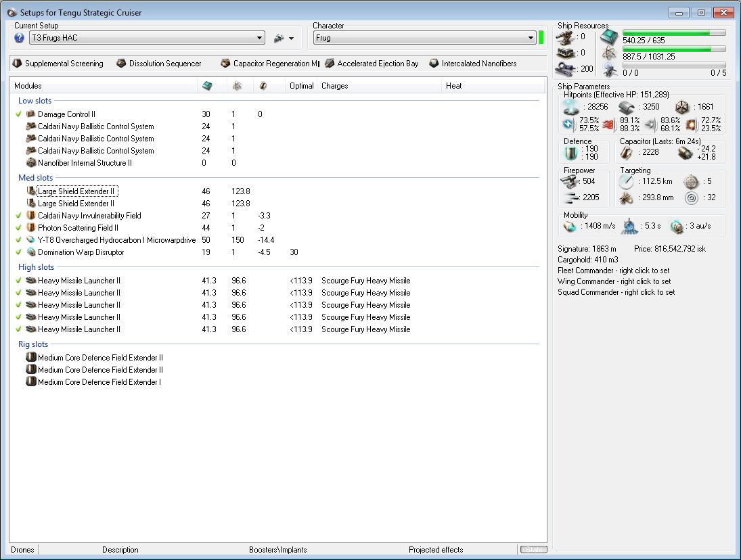The width and height of the screenshot is (741, 560).
Task: Click the Supplemental Screening subsystem icon
Action: [x=17, y=64]
